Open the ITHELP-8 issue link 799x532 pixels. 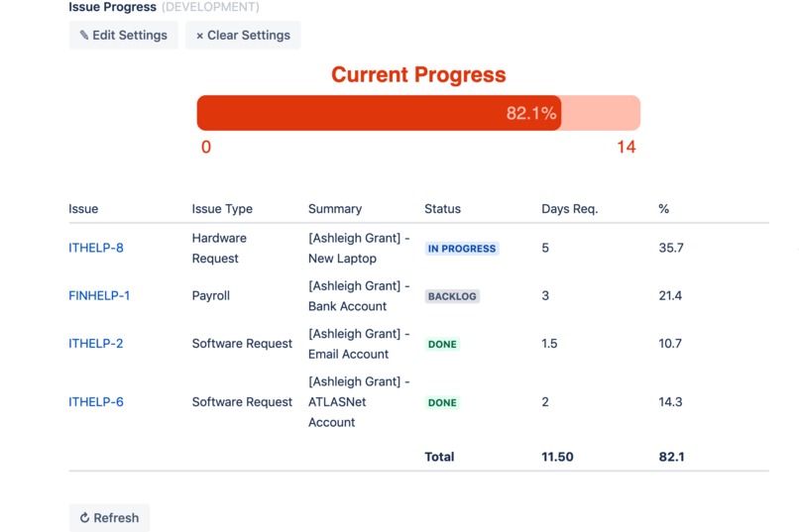click(96, 248)
